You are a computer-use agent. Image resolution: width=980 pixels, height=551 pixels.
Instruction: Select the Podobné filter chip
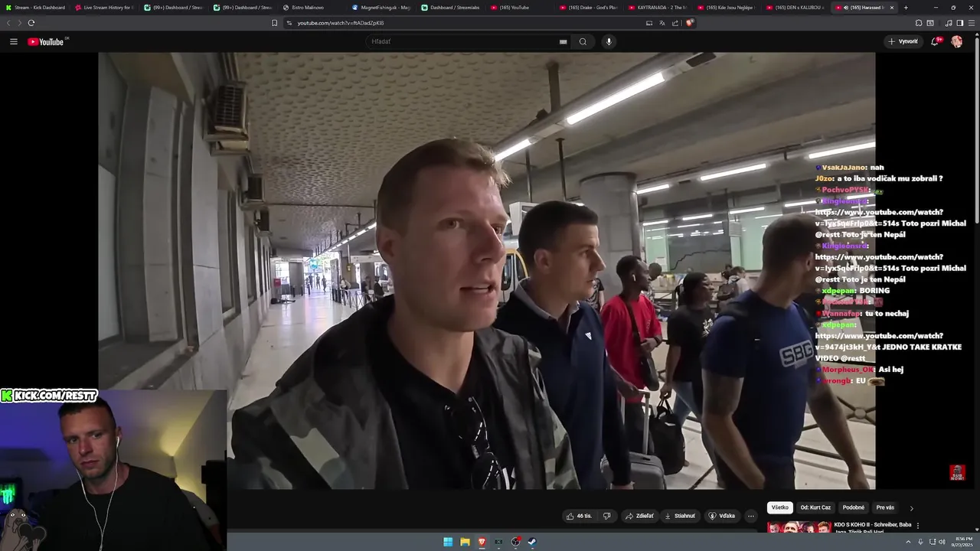click(853, 507)
